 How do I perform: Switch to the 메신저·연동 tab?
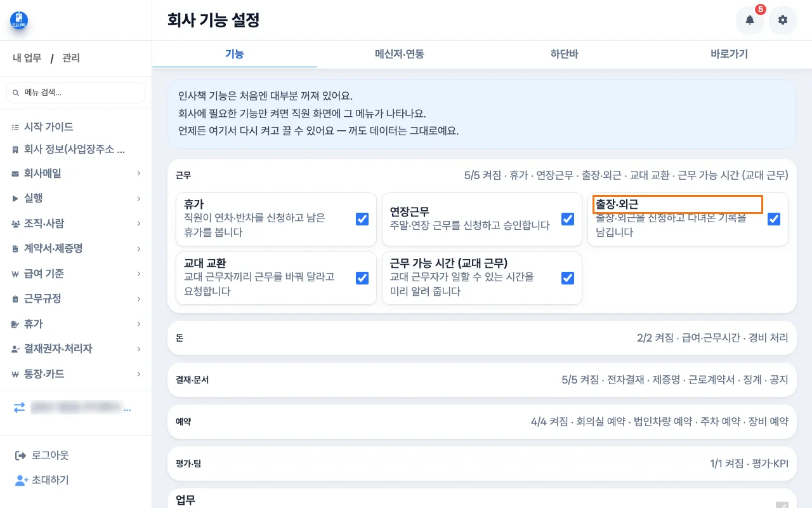point(400,54)
